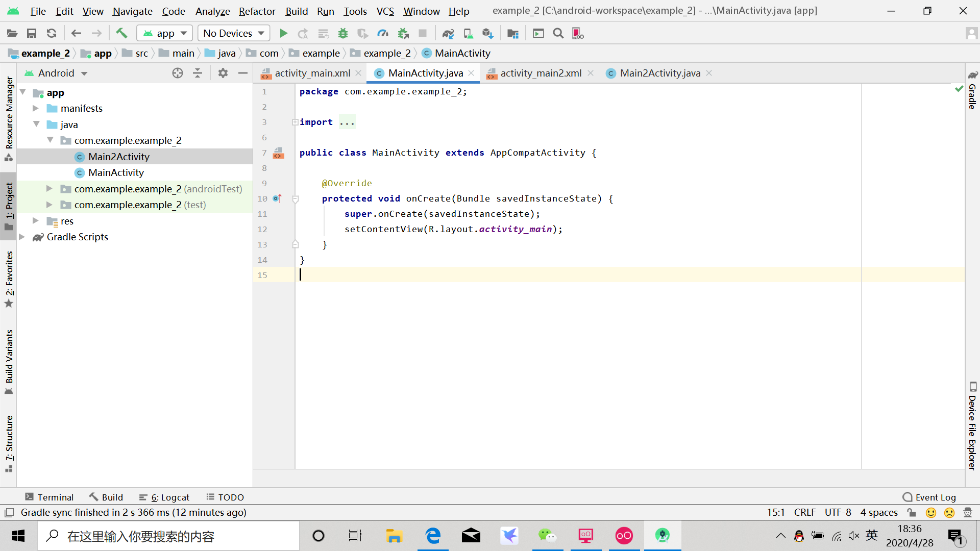
Task: Open the Refactor menu
Action: 257,11
